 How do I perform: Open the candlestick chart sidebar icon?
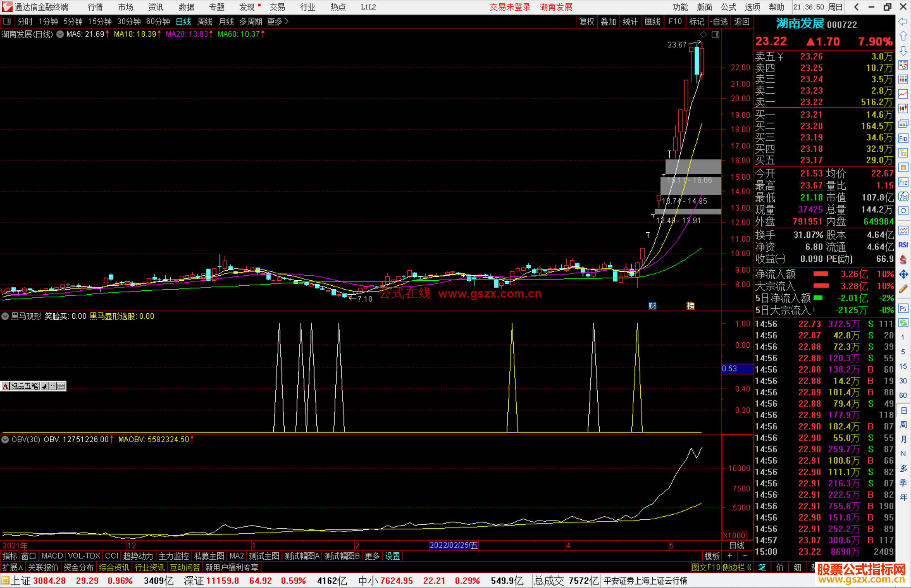pos(903,109)
